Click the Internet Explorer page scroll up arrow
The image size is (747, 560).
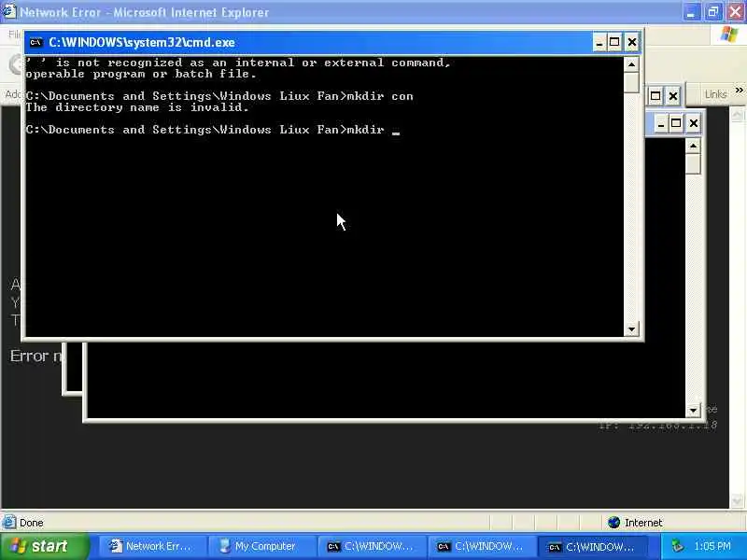click(x=737, y=114)
